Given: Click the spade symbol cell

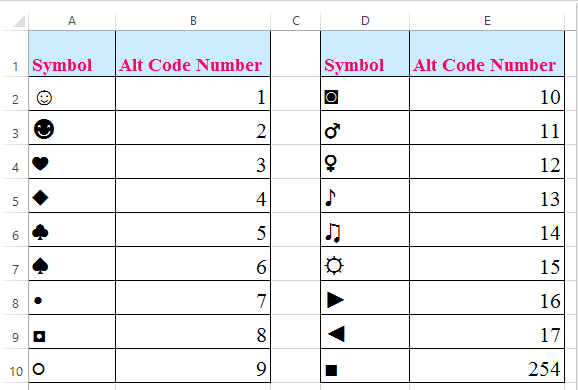Looking at the screenshot, I should 72,263.
